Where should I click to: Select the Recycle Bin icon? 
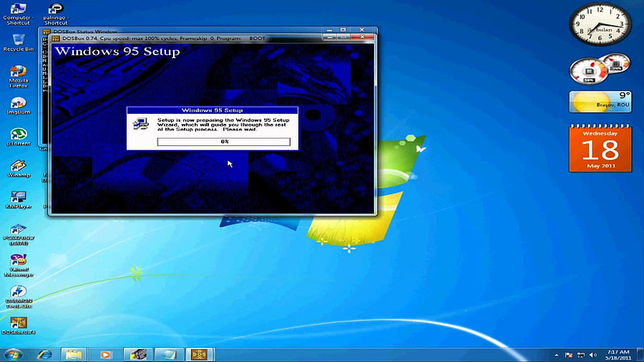18,43
